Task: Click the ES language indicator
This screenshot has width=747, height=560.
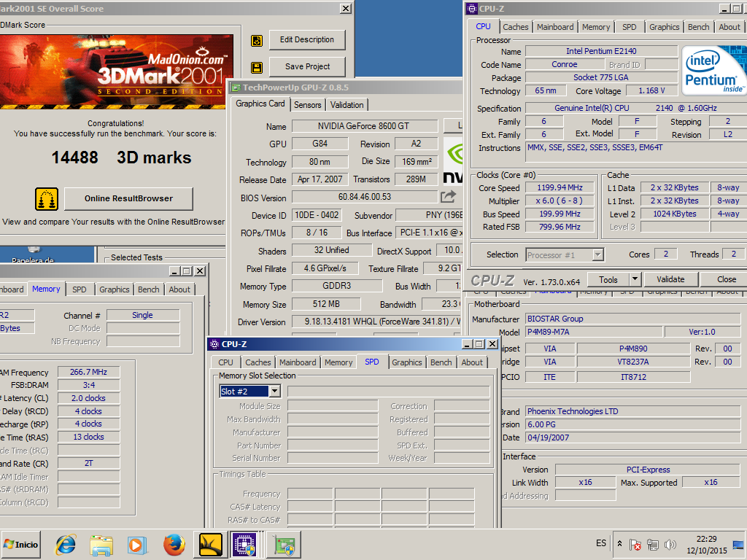Action: tap(601, 543)
